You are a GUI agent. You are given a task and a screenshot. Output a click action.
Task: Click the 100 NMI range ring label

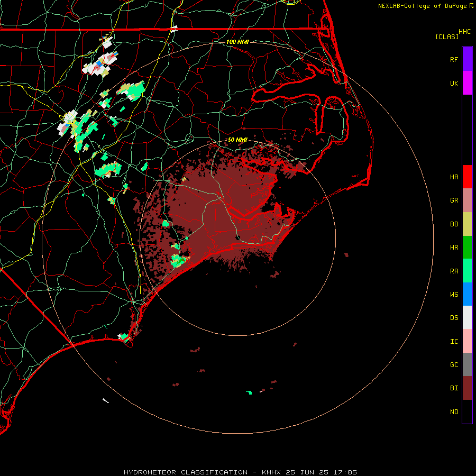click(x=237, y=42)
